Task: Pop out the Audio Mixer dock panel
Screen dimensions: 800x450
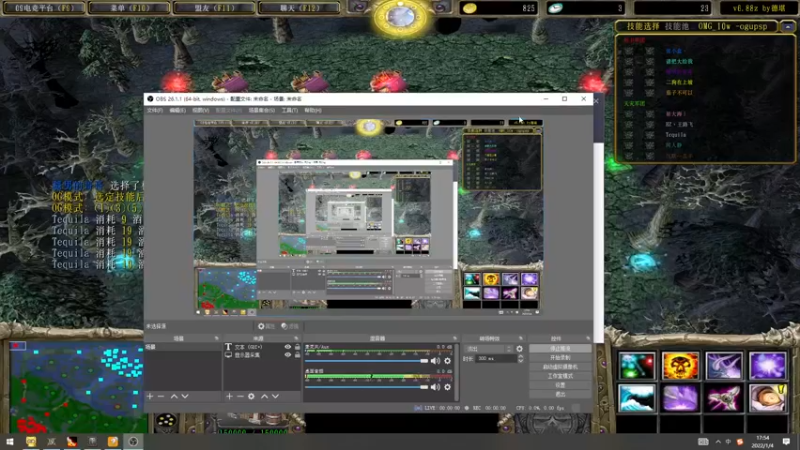Action: pos(455,338)
